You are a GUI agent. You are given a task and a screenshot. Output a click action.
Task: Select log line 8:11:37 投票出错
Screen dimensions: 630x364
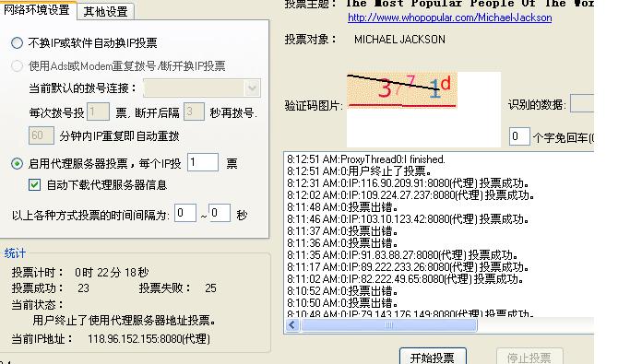[342, 231]
